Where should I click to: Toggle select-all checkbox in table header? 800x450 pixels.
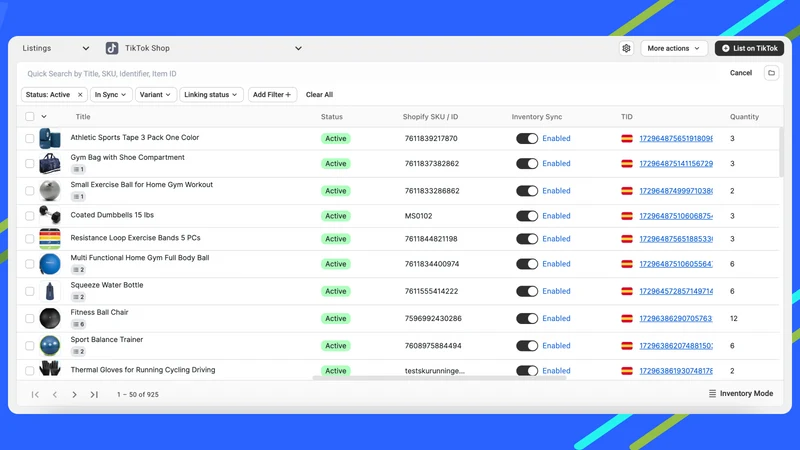click(x=30, y=116)
